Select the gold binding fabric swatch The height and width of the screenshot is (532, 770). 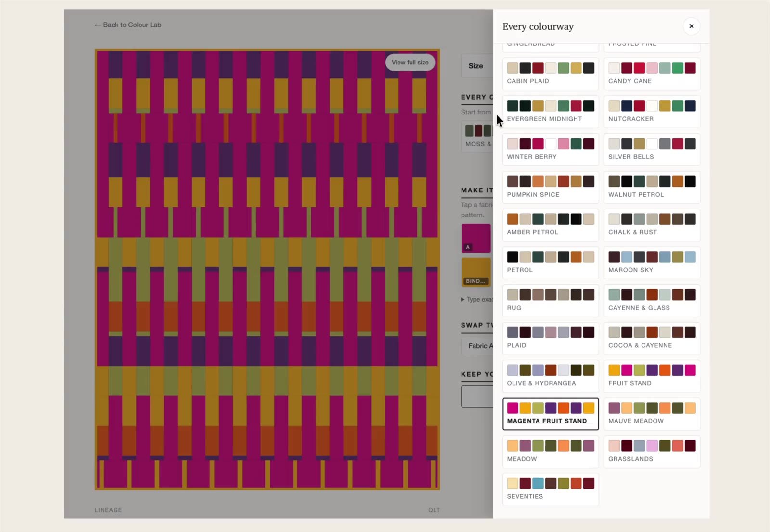[476, 272]
